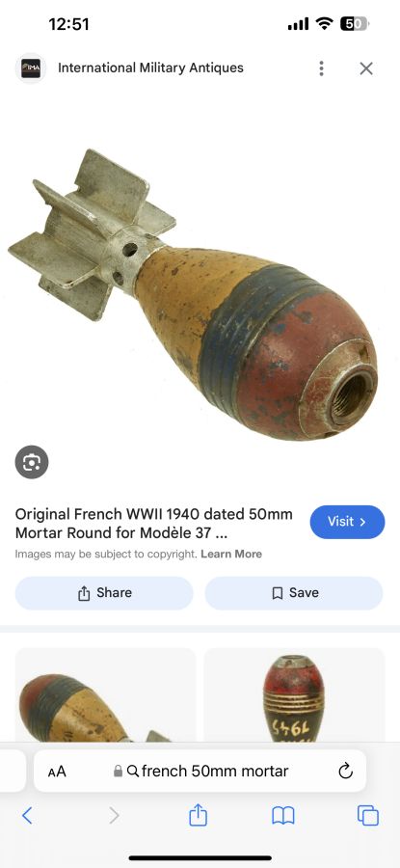
Task: Open the 1945 marked mortar thumbnail
Action: [294, 695]
